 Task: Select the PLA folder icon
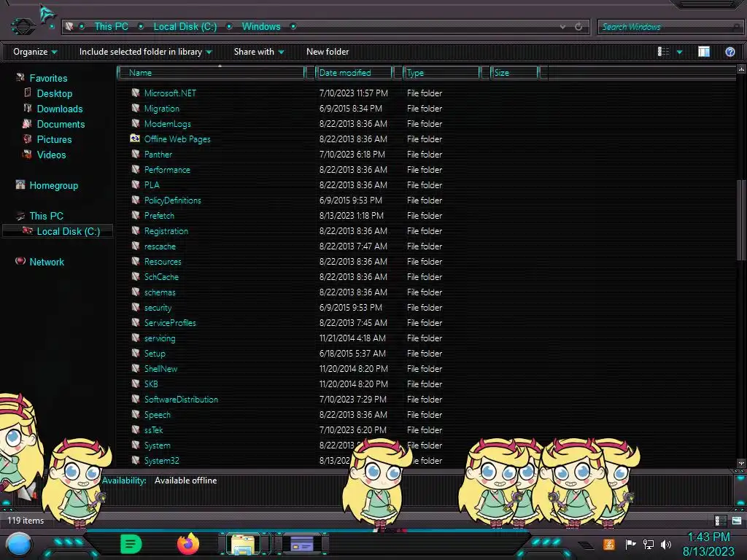click(x=135, y=184)
